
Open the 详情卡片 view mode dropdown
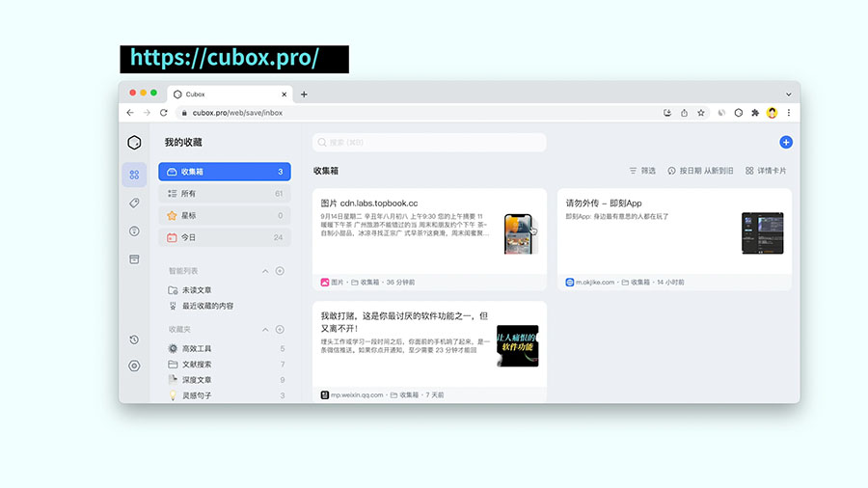tap(766, 171)
